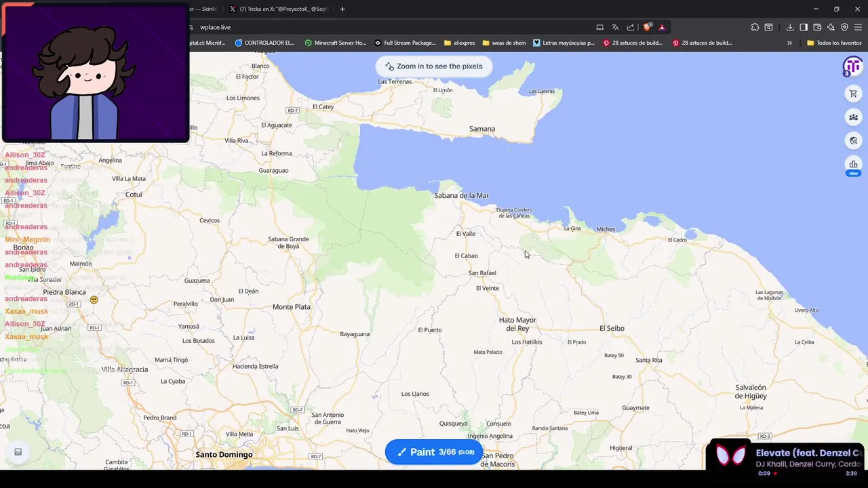
Task: Open the Leo AI sparkle icon
Action: 831,27
